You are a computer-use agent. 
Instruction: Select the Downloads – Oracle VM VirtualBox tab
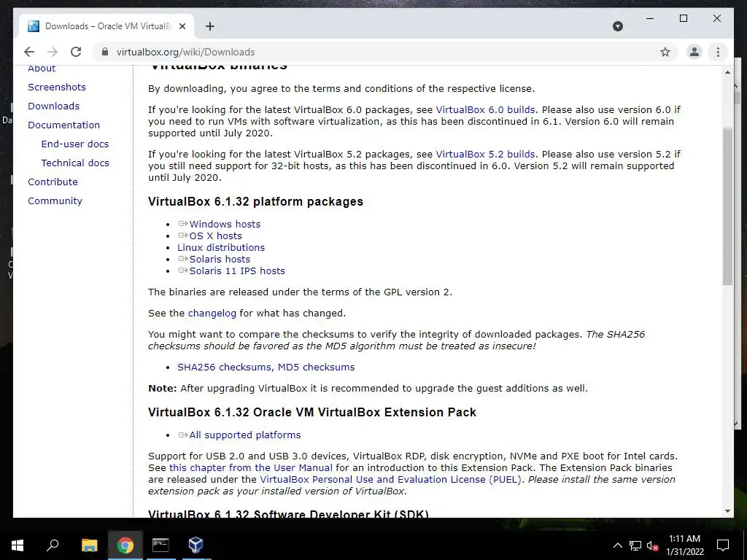coord(107,26)
